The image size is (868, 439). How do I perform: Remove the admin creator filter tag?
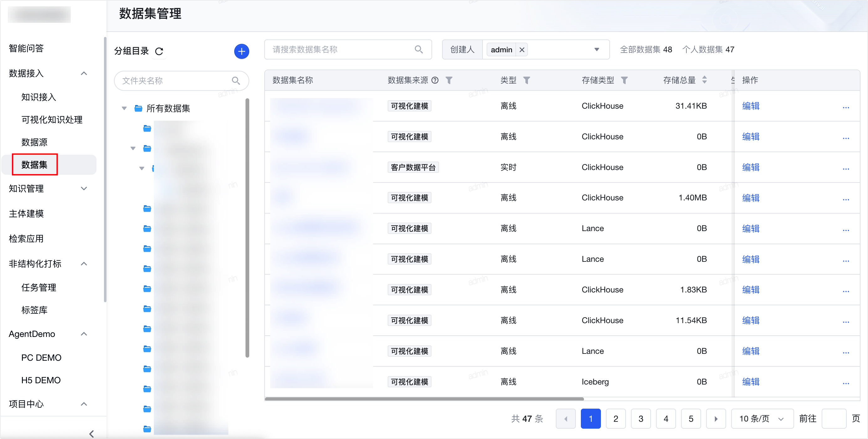(x=522, y=50)
